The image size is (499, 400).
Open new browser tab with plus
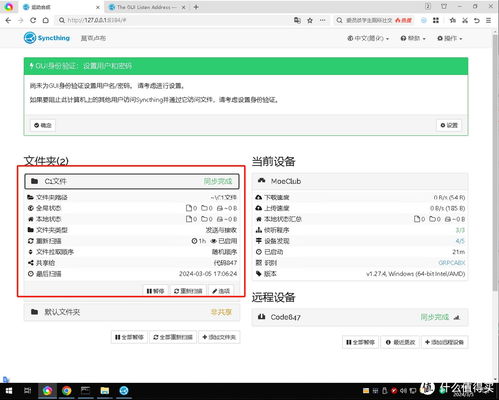[196, 7]
